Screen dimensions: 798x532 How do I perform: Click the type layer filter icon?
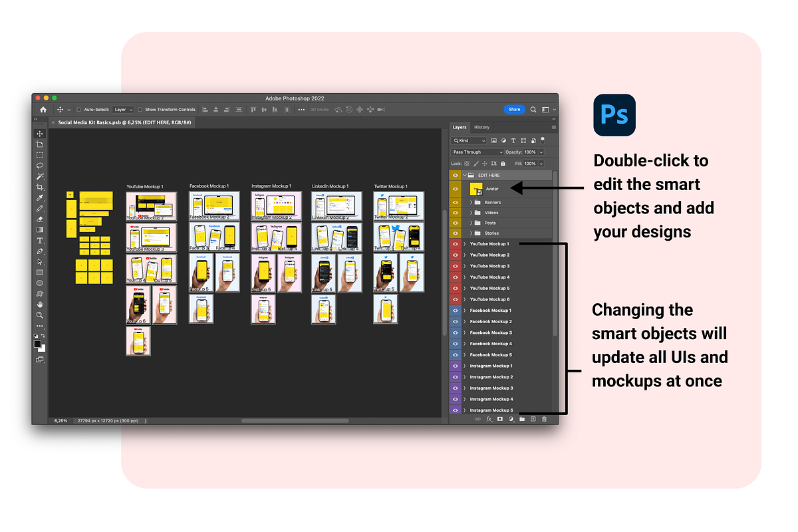513,141
